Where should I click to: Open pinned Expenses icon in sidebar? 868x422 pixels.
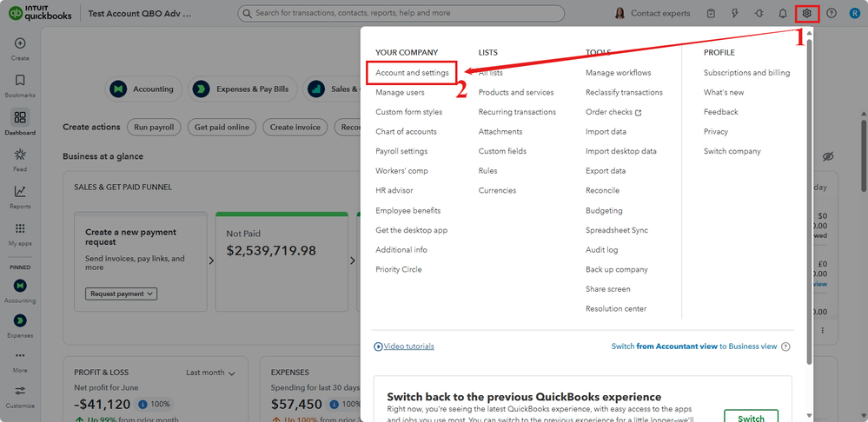tap(20, 320)
